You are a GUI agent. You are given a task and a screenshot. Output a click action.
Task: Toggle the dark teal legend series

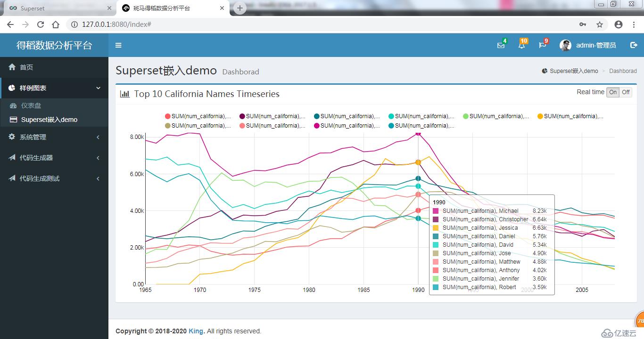347,116
